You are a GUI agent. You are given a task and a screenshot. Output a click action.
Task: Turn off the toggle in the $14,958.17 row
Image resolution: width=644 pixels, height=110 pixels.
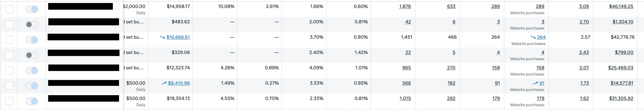coord(32,9)
